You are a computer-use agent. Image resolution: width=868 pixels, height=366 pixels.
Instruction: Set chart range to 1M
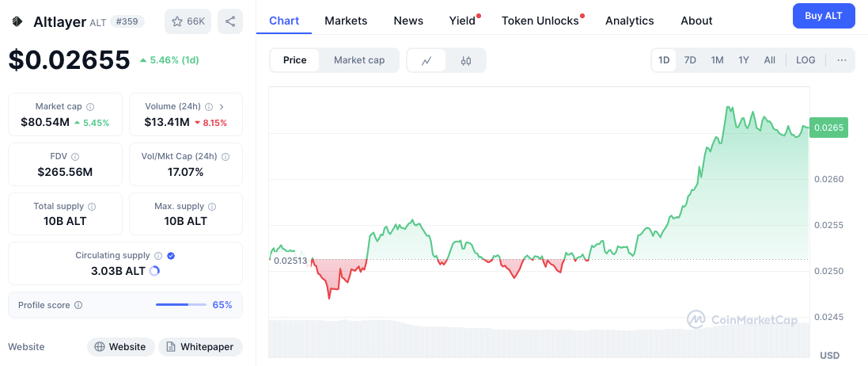tap(717, 60)
